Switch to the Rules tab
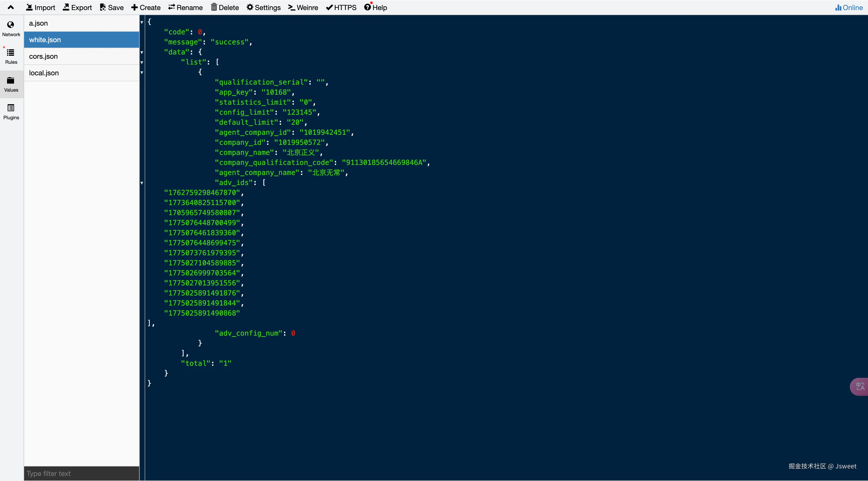Image resolution: width=868 pixels, height=481 pixels. coord(11,56)
